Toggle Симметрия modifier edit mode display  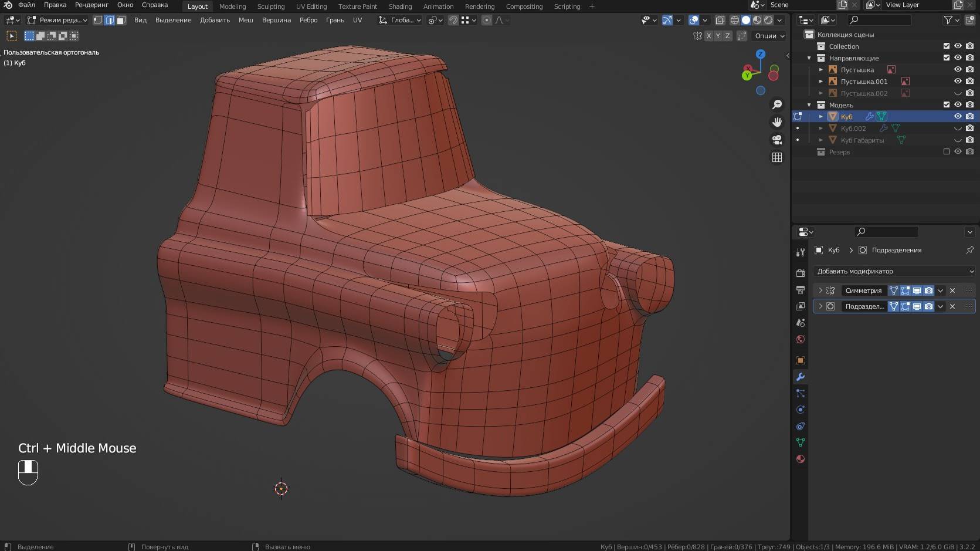[905, 290]
